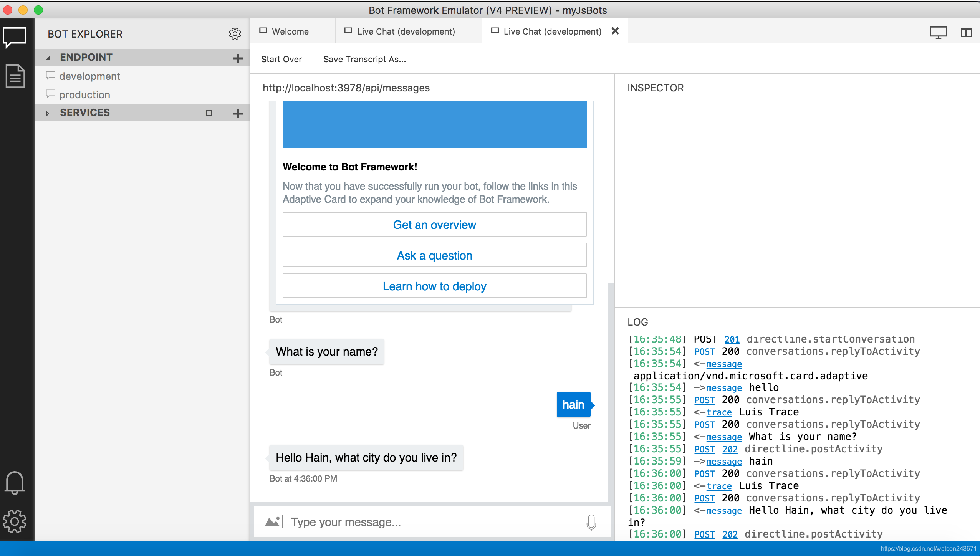This screenshot has height=556, width=980.
Task: Add a new endpoint with the plus icon
Action: click(238, 58)
